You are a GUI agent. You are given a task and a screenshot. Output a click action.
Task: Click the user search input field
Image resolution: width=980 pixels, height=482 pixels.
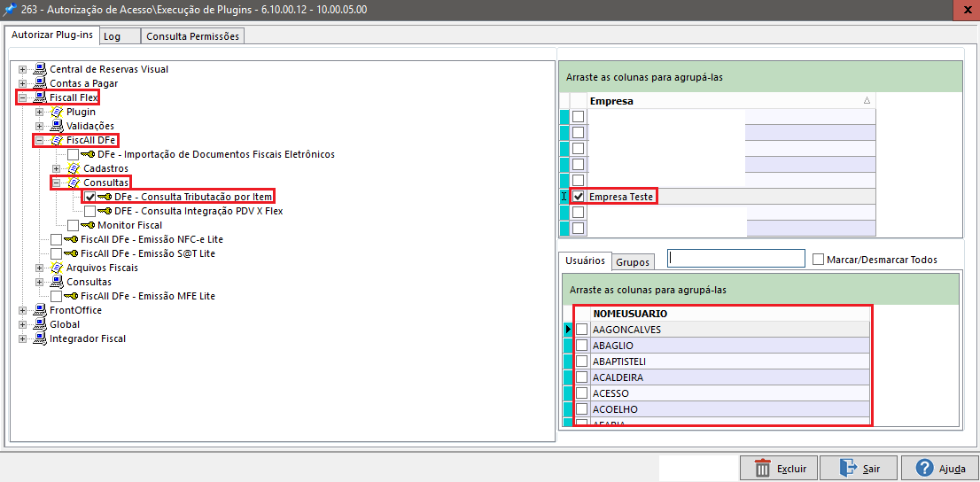pyautogui.click(x=736, y=258)
